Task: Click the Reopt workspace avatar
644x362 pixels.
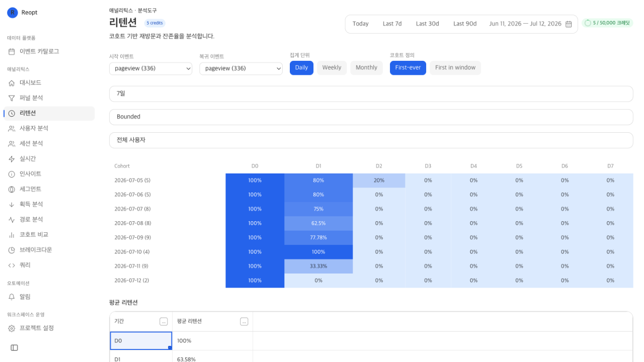Action: tap(13, 13)
